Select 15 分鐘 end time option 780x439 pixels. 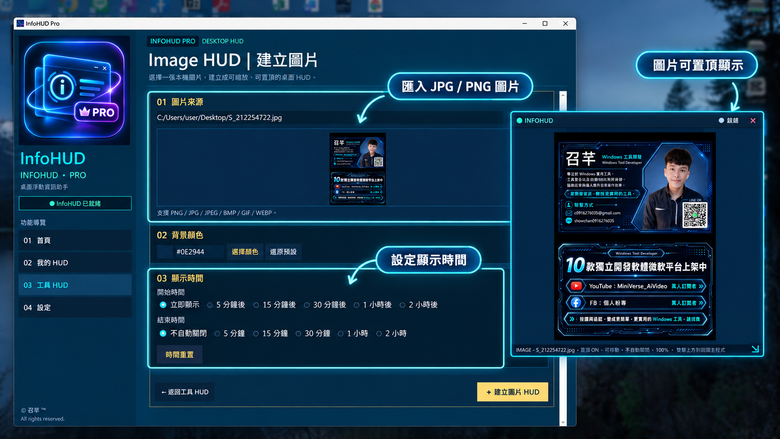(270, 333)
